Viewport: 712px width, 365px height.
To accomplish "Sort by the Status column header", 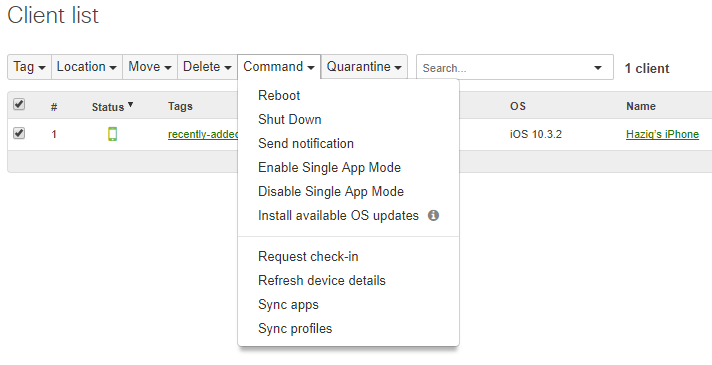I will pyautogui.click(x=112, y=107).
